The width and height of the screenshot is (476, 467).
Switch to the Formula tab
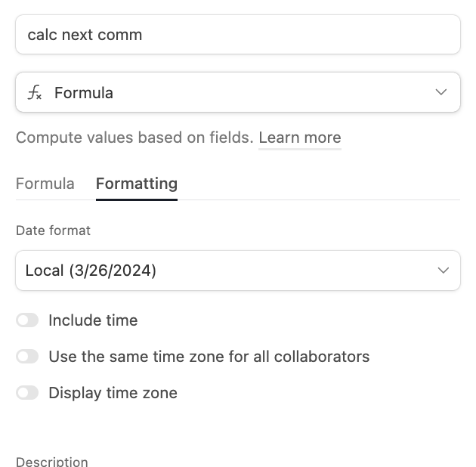pos(45,184)
